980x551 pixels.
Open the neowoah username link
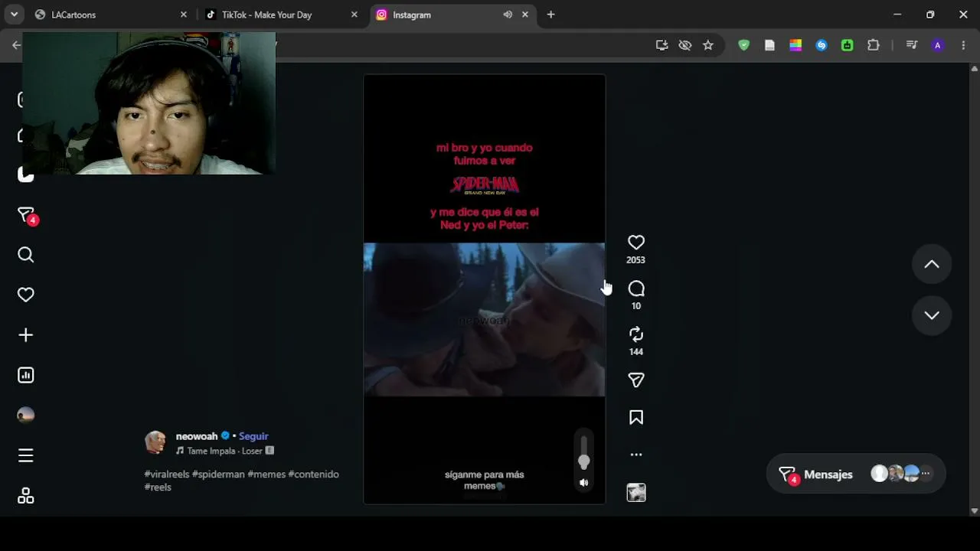(197, 436)
